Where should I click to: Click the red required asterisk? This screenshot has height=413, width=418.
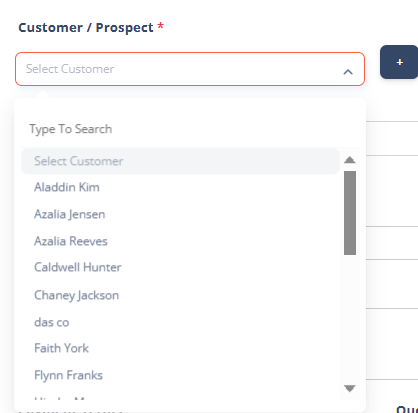pyautogui.click(x=161, y=26)
